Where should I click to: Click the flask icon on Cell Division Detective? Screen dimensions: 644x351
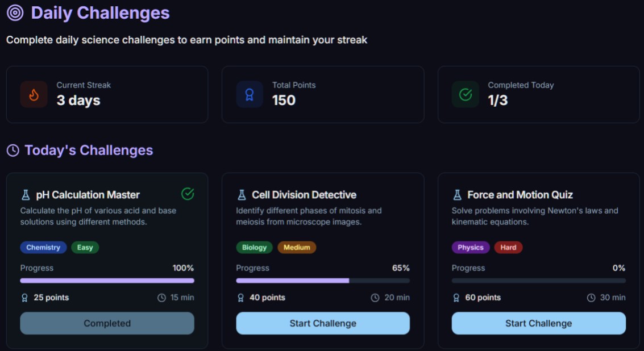pos(243,194)
